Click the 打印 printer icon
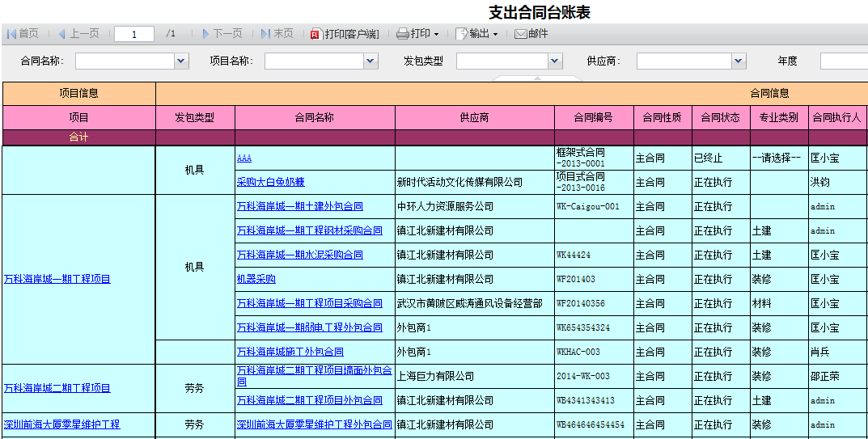868x439 pixels. 402,34
